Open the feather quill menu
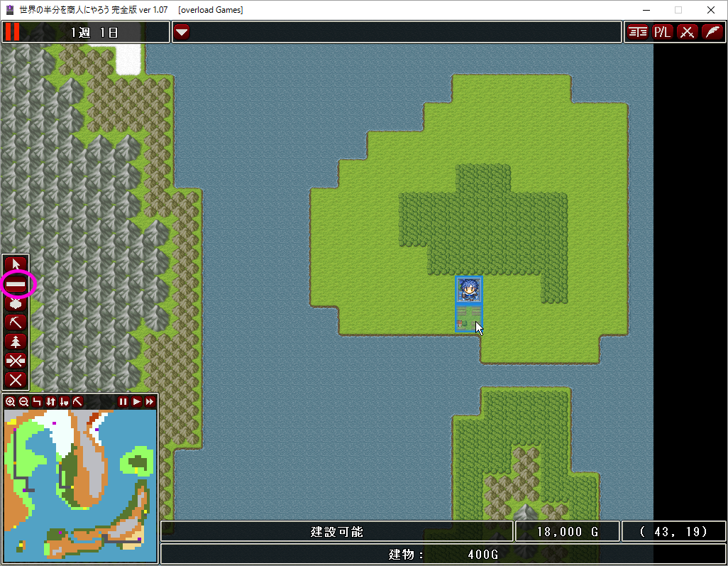The image size is (728, 566). (x=712, y=32)
